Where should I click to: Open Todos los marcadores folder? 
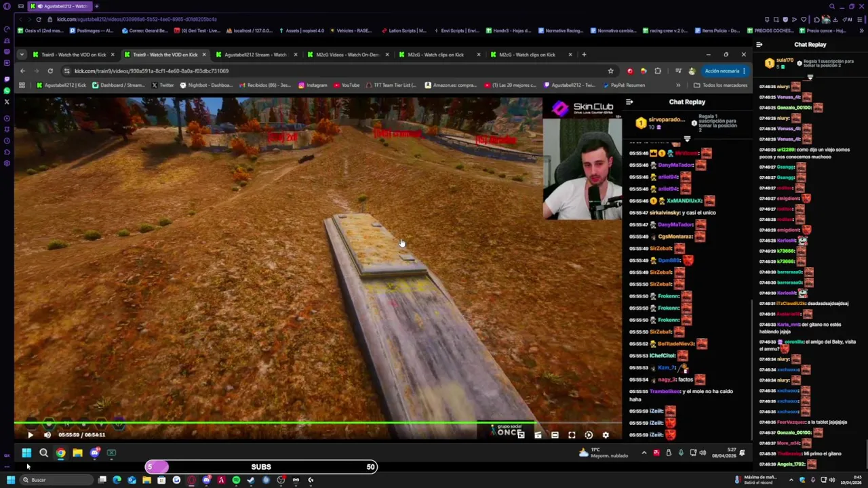tap(720, 85)
